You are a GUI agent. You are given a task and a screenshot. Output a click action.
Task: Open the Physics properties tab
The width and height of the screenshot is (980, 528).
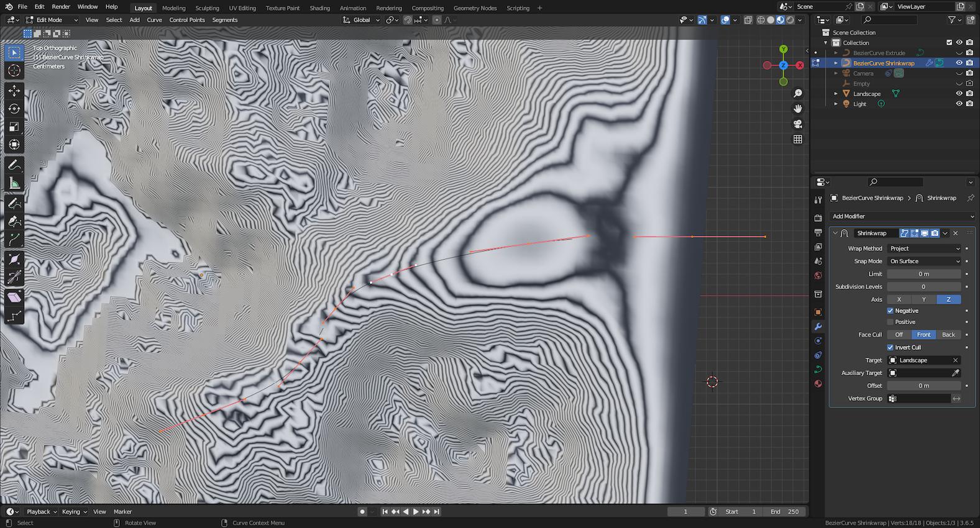coord(818,340)
